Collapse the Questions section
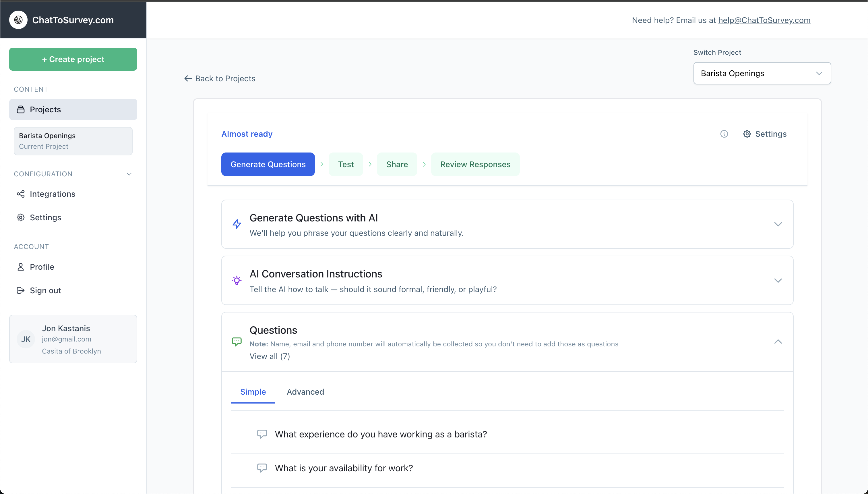 click(x=778, y=342)
